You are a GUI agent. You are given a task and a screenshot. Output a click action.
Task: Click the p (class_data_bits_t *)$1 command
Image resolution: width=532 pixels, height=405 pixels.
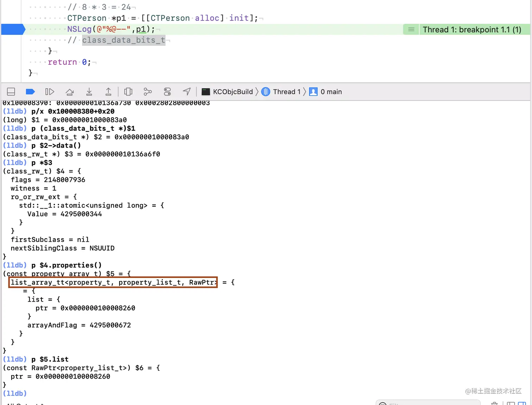(83, 128)
